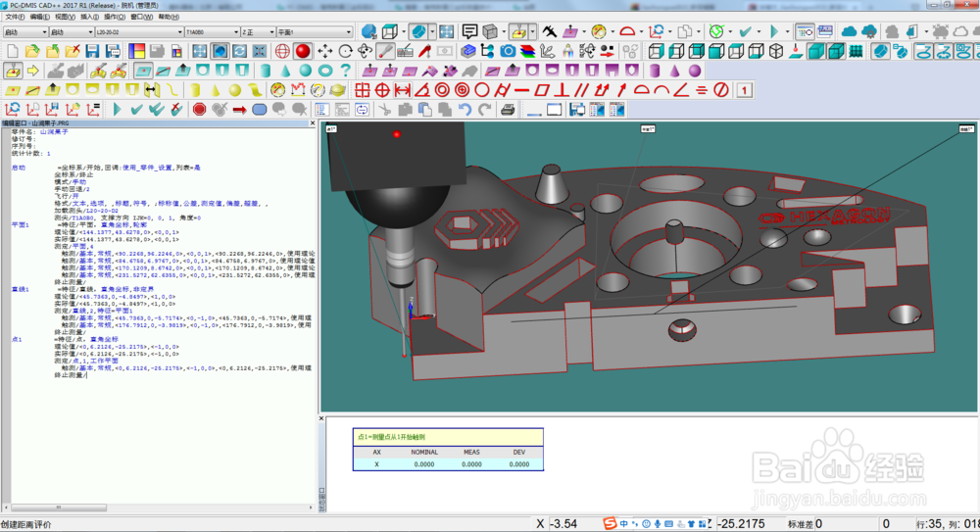Click the red stop sign icon
This screenshot has height=532, width=980.
(199, 110)
